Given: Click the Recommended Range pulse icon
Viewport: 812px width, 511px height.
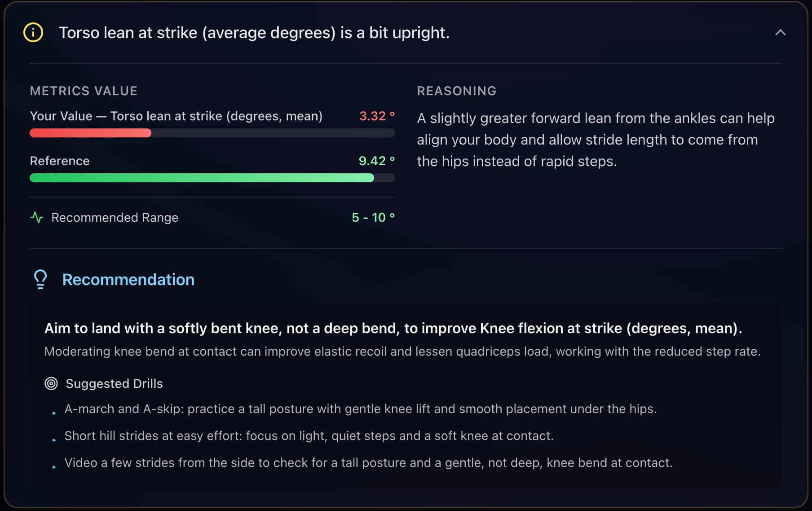Looking at the screenshot, I should coord(37,218).
